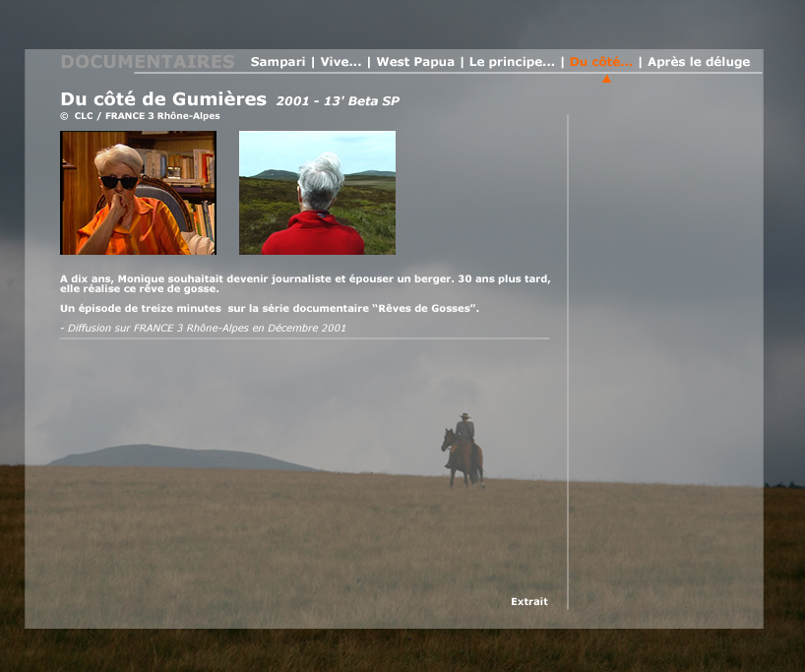Click the CLC / FRANCE 3 Rhône-Alpes copyright line
Image resolution: width=805 pixels, height=672 pixels.
pyautogui.click(x=140, y=116)
